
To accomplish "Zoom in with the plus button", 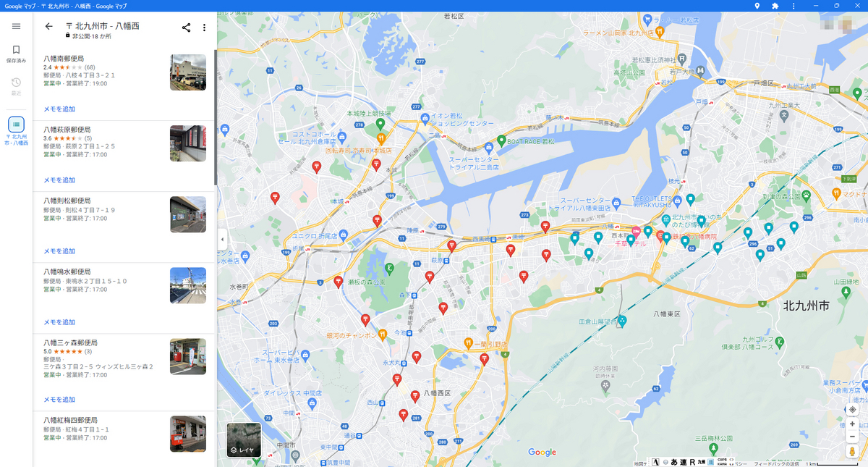I will 852,424.
